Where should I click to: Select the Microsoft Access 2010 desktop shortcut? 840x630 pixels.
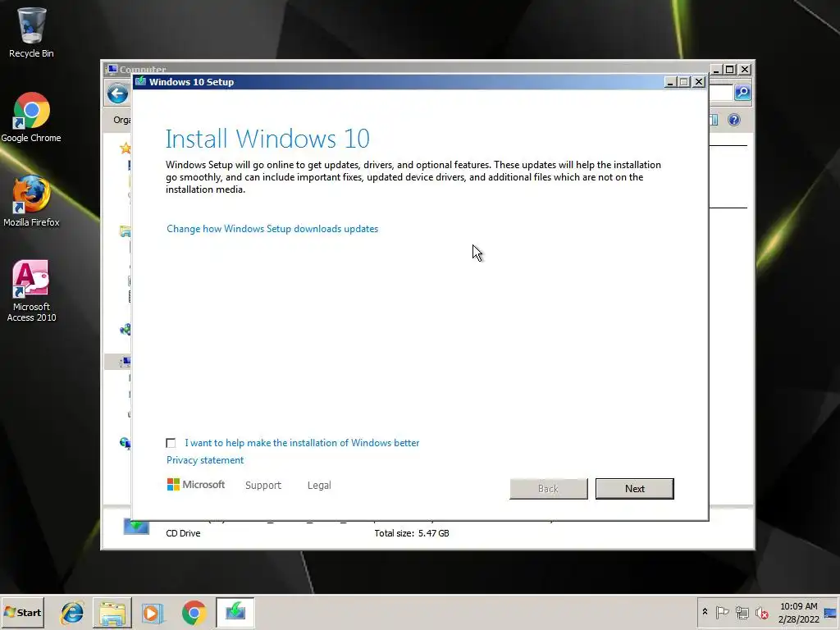(31, 291)
